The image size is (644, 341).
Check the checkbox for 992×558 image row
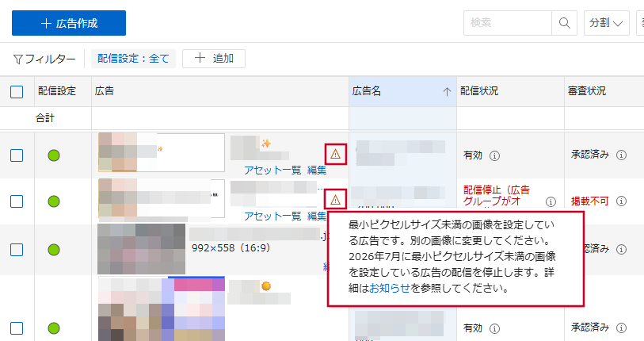pyautogui.click(x=17, y=250)
